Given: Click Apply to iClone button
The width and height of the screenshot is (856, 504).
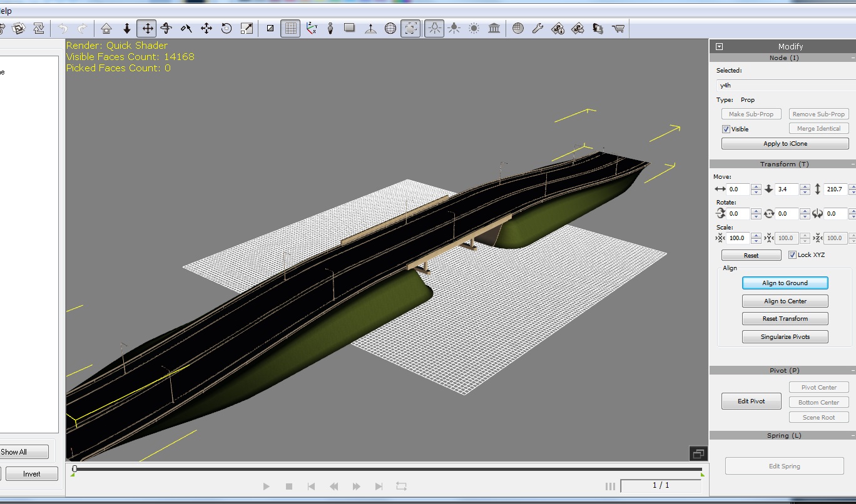Looking at the screenshot, I should (x=785, y=143).
